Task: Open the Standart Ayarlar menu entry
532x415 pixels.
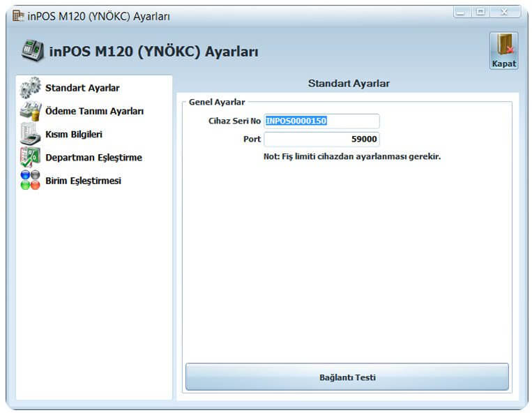Action: coord(82,88)
